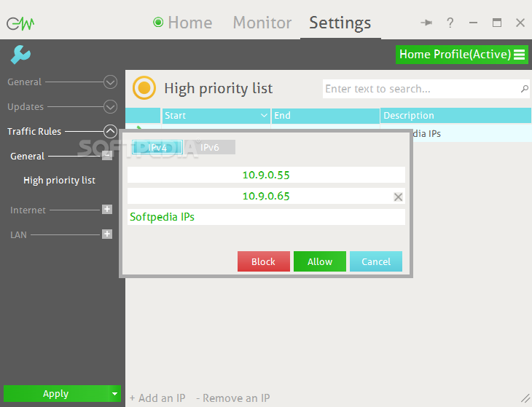Click the red Block button
This screenshot has width=532, height=407.
(x=264, y=261)
